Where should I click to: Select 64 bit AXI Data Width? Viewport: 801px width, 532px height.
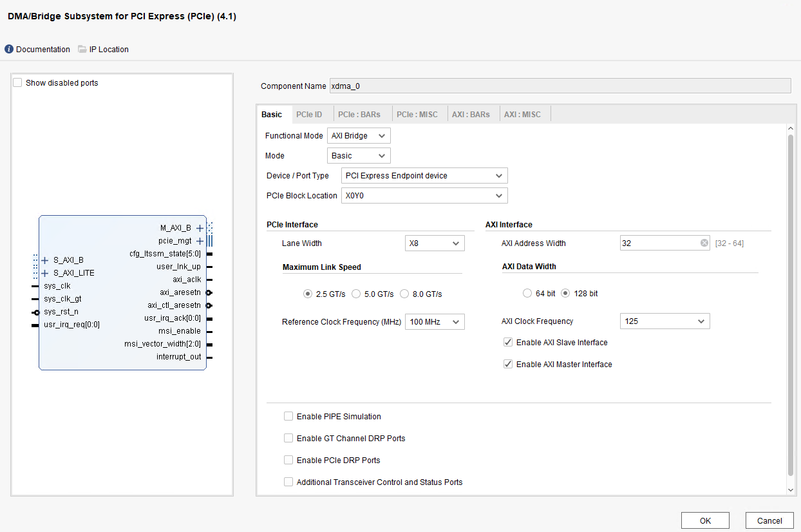coord(527,293)
